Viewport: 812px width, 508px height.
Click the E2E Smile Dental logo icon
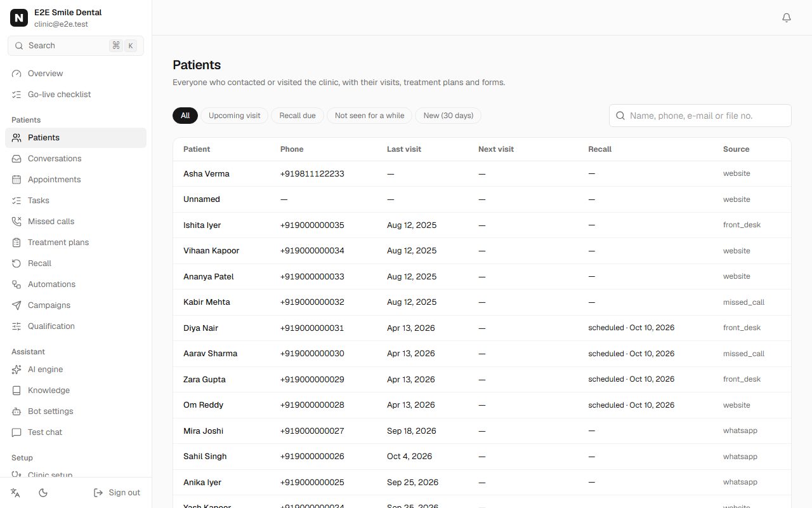coord(19,18)
